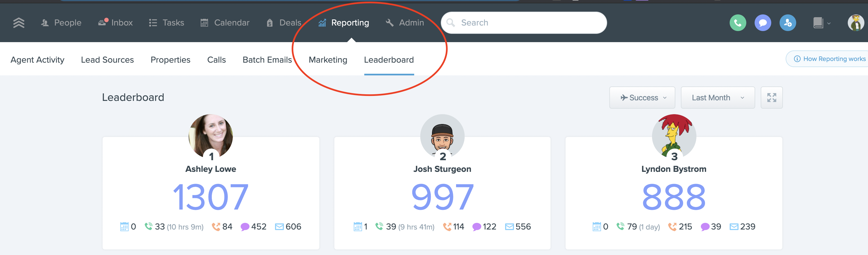Click Ashley Lowe's profile photo
The height and width of the screenshot is (255, 868).
211,136
